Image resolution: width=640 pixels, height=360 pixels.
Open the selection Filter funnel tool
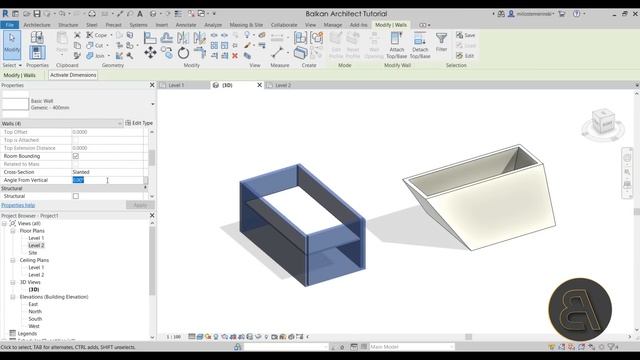(441, 42)
